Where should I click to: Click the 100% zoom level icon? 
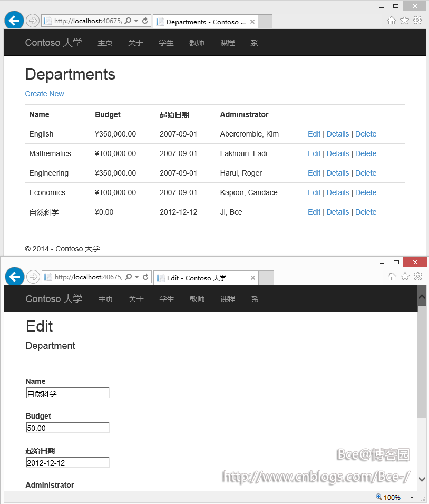(379, 497)
